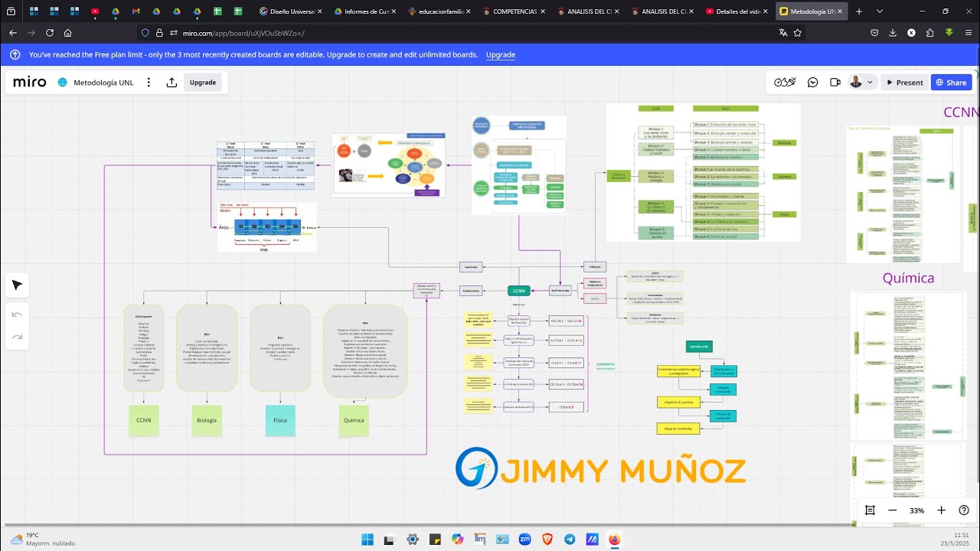Viewport: 980px width, 551px height.
Task: Go back with the browser back arrow
Action: click(12, 33)
